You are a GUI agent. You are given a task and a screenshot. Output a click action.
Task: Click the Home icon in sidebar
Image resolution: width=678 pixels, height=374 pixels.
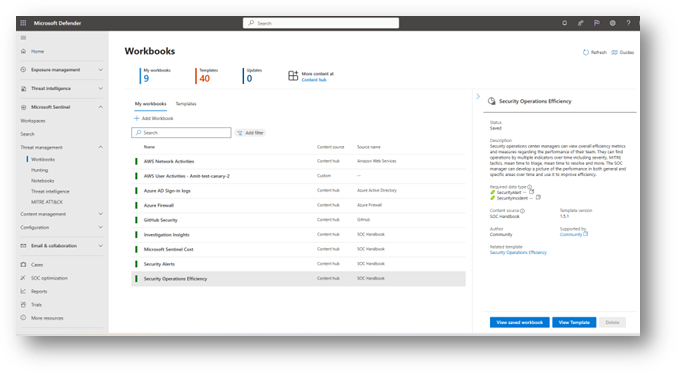(23, 51)
